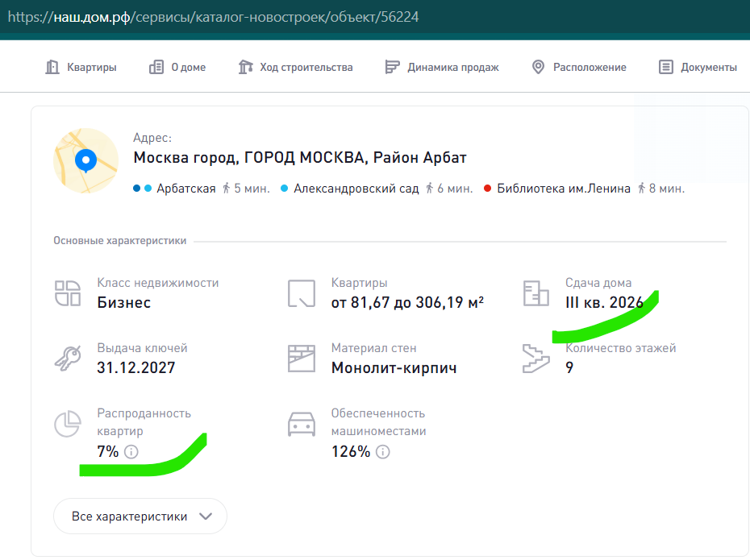750x560 pixels.
Task: Click the Арбатская metro station
Action: pos(186,189)
